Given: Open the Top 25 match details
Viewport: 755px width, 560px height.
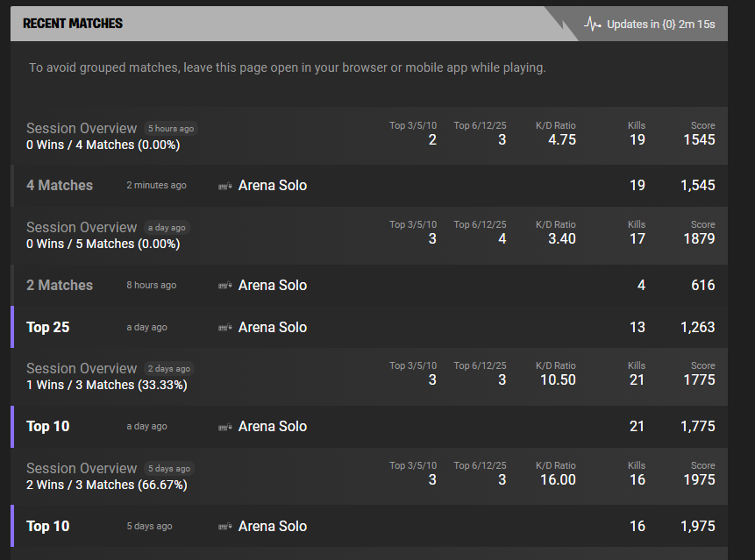Looking at the screenshot, I should pos(369,327).
